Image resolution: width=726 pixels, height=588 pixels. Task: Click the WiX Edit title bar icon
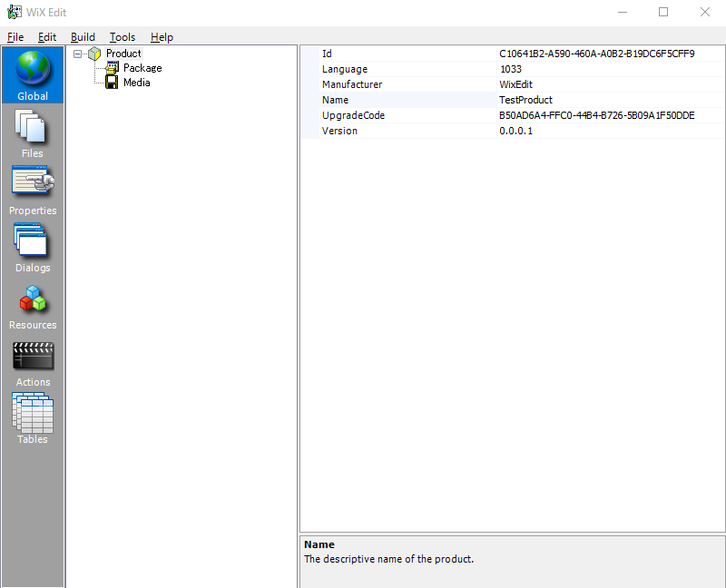tap(13, 13)
